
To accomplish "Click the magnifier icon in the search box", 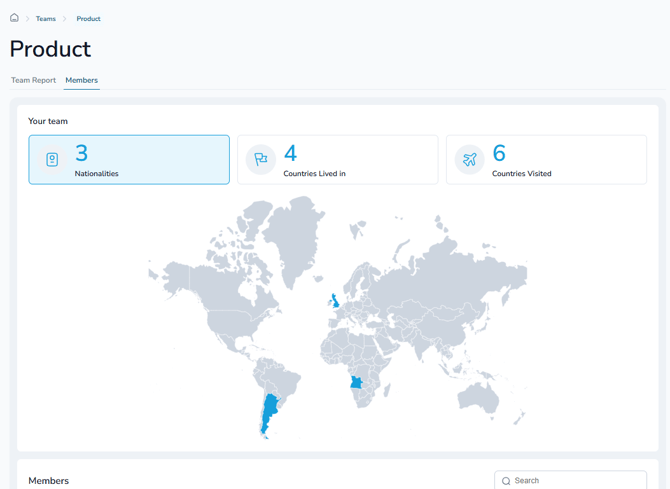I will click(506, 481).
